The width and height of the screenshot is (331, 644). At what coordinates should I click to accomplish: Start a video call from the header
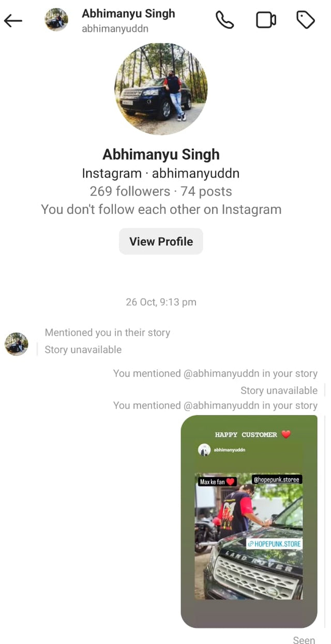(266, 20)
